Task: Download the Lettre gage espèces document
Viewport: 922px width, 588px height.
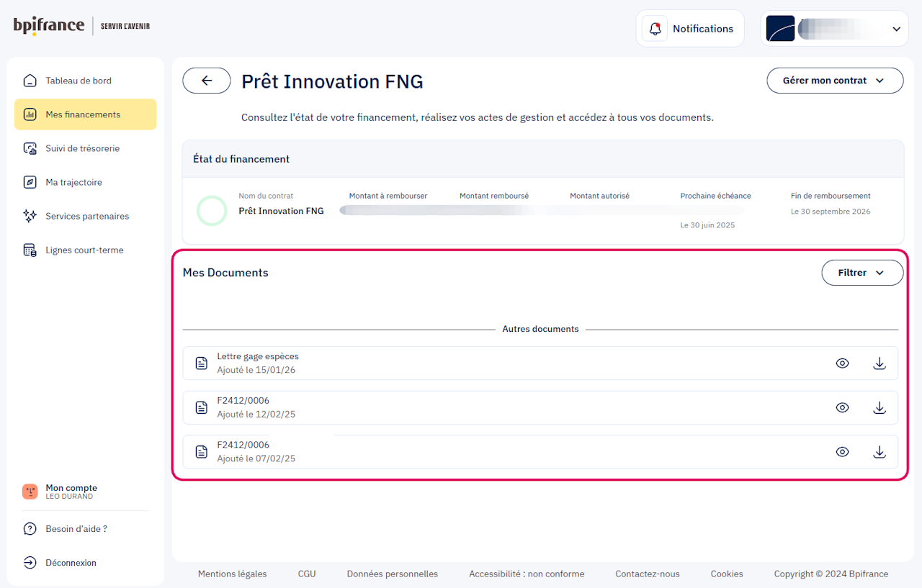Action: pos(879,363)
